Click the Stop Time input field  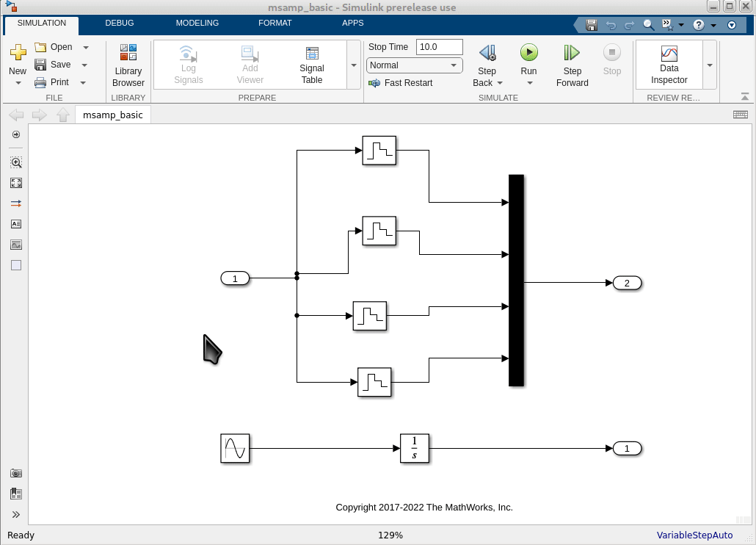click(x=439, y=47)
